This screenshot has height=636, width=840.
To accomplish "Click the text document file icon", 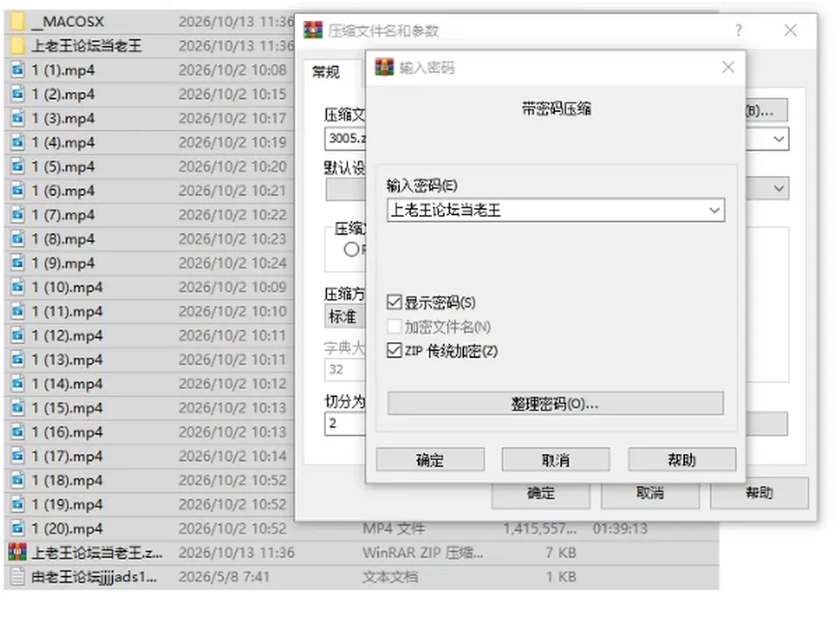I will pos(17,577).
